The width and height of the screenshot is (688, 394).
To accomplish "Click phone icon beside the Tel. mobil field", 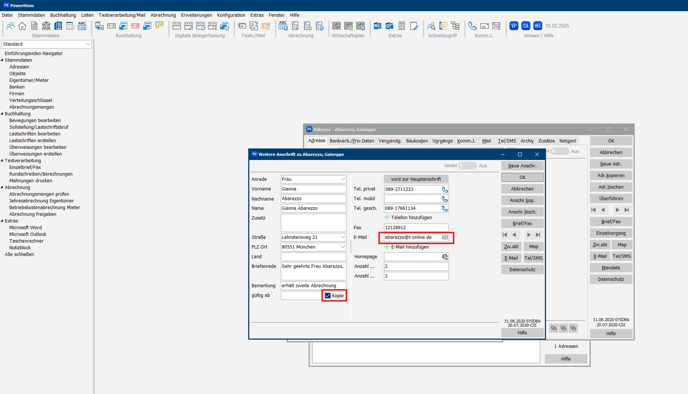I will click(445, 199).
